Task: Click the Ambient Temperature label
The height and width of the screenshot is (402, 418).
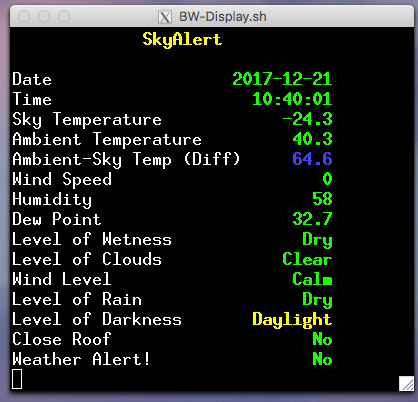Action: click(x=107, y=140)
